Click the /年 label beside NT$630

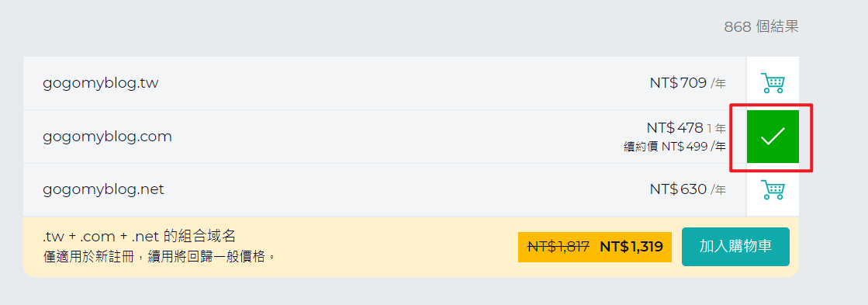pos(718,190)
